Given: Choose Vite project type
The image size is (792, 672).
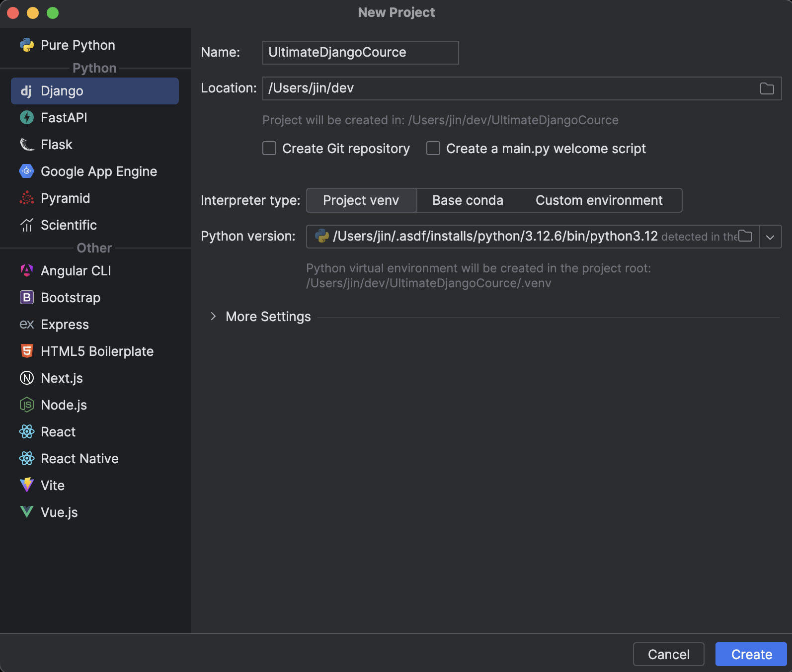Looking at the screenshot, I should click(95, 486).
